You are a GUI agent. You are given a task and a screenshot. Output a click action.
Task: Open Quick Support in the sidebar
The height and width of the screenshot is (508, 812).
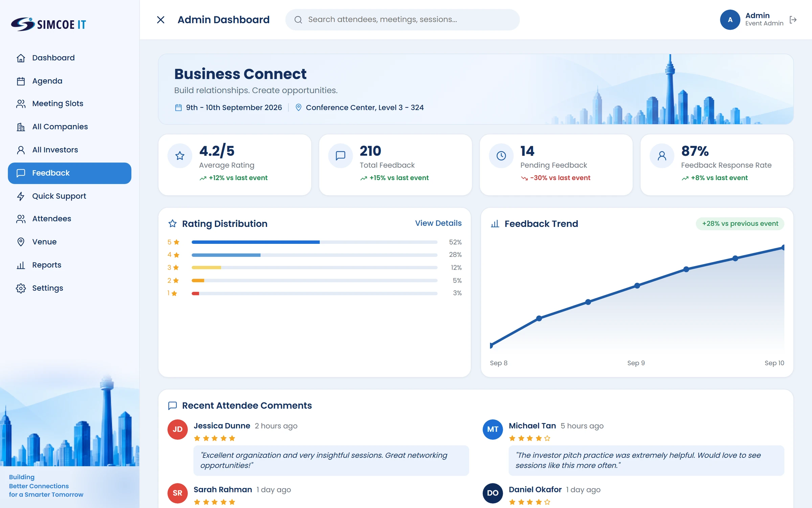click(69, 196)
